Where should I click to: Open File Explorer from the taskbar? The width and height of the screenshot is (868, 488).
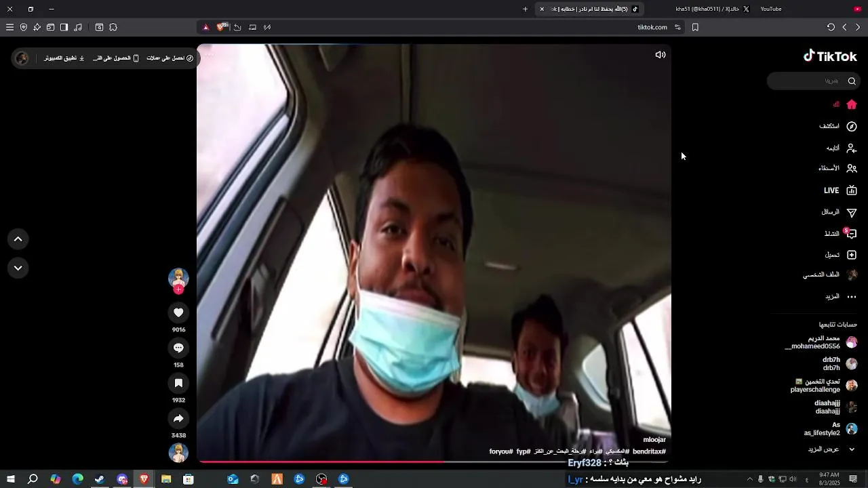(x=166, y=479)
